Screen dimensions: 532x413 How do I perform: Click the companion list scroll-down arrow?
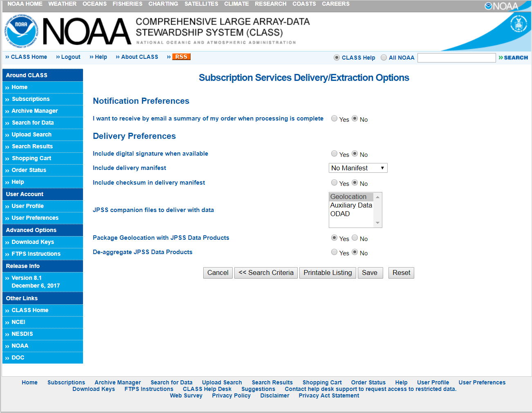click(378, 223)
